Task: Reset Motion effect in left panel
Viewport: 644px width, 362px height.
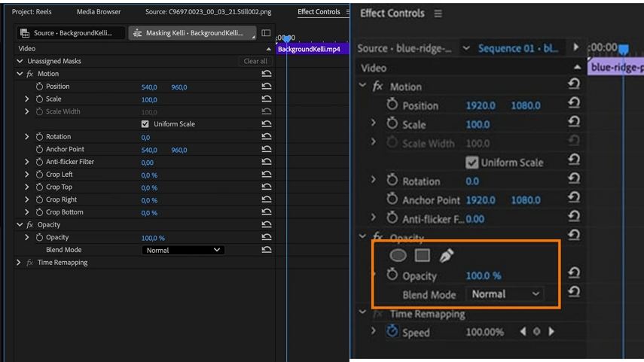Action: [x=267, y=74]
